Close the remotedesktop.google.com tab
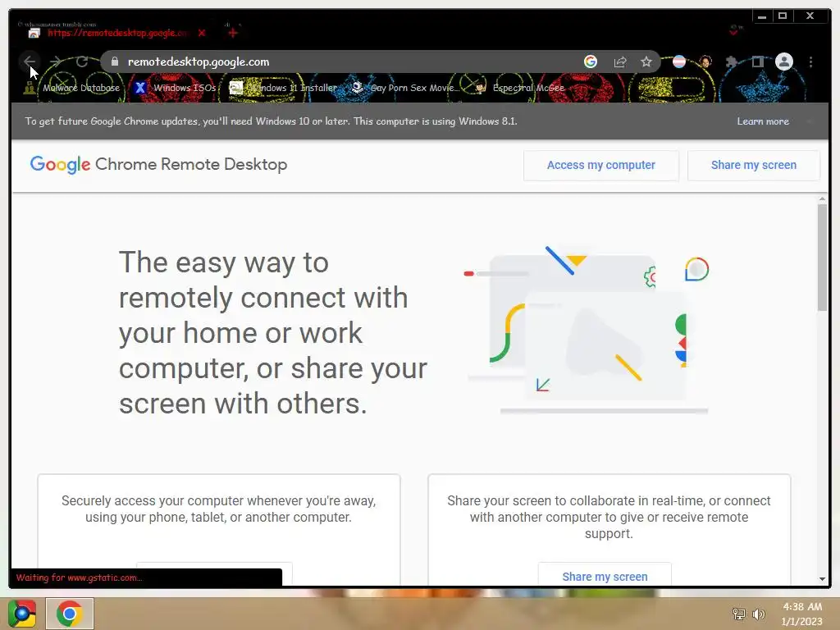 click(202, 33)
